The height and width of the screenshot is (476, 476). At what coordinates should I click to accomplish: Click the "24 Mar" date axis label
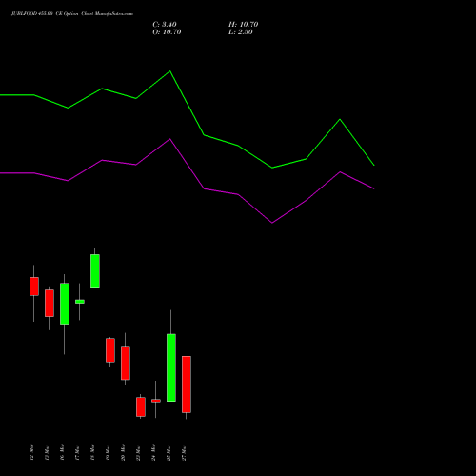click(x=153, y=452)
